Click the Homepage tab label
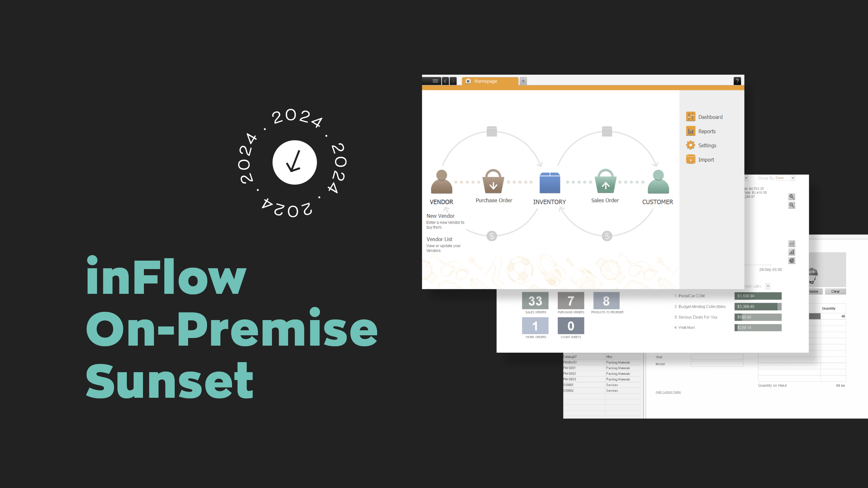Screen dimensions: 868x488 coord(485,81)
